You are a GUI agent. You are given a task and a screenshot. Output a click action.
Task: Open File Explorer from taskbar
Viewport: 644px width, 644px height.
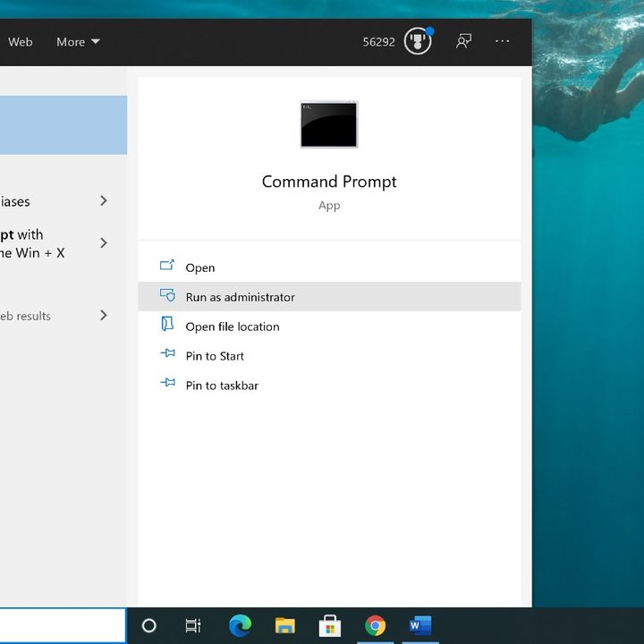[x=285, y=625]
